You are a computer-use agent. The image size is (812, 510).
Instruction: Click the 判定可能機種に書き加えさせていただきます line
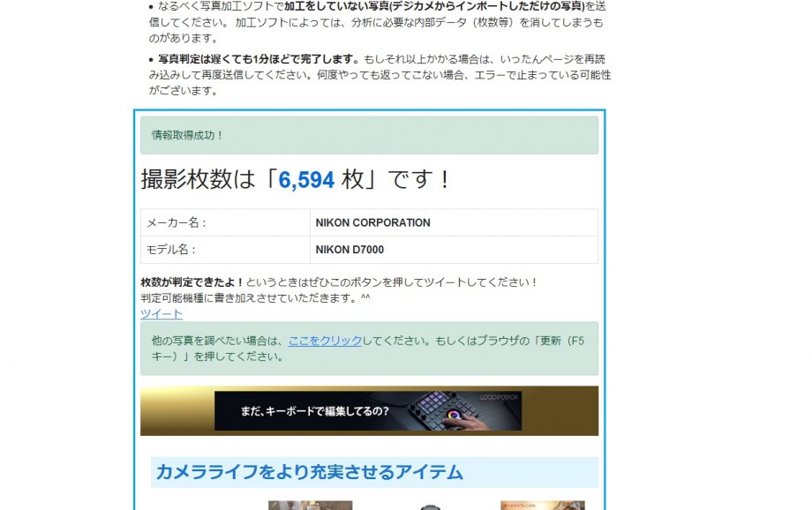[x=255, y=298]
